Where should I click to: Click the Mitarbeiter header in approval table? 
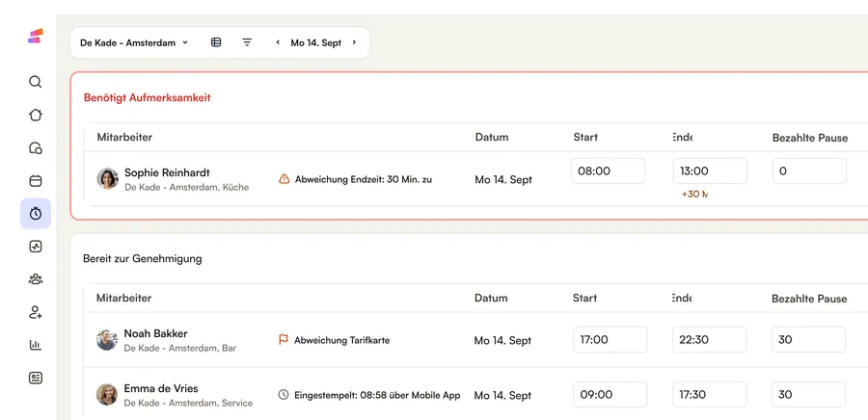tap(124, 298)
